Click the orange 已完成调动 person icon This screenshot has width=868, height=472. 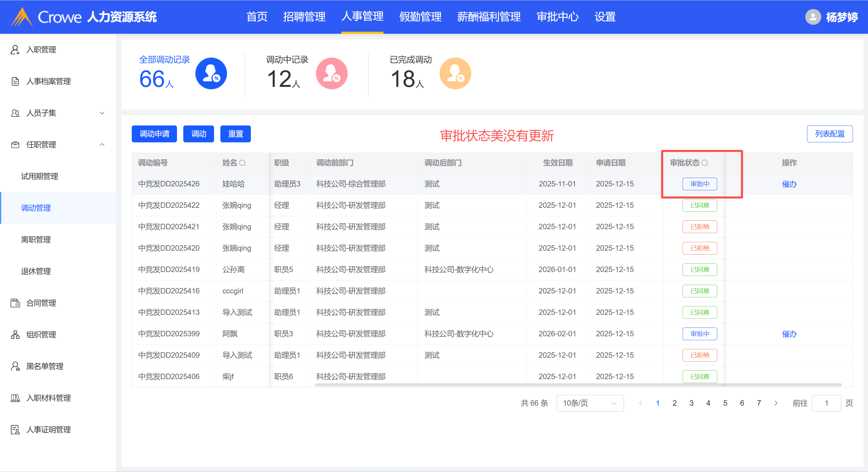click(x=455, y=74)
